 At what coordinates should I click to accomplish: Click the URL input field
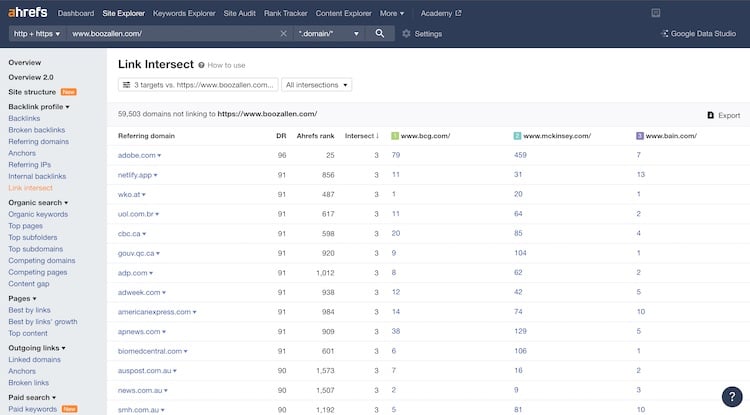(170, 33)
